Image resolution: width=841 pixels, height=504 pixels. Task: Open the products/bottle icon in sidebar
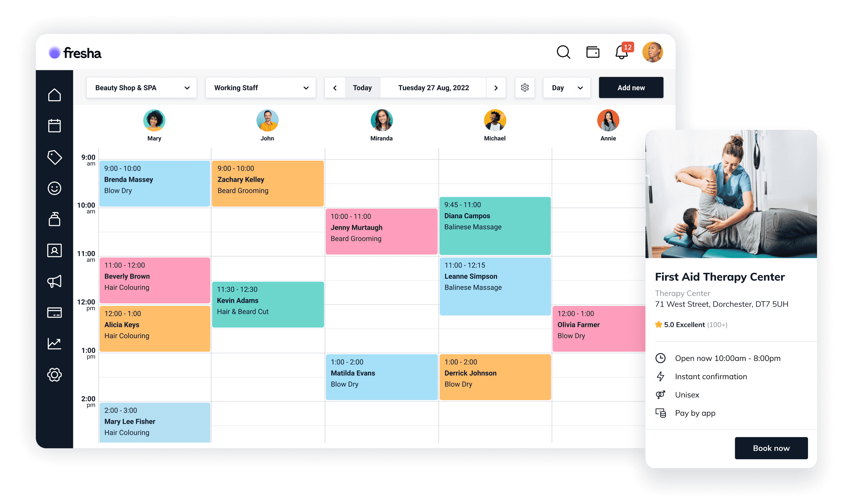coord(54,219)
